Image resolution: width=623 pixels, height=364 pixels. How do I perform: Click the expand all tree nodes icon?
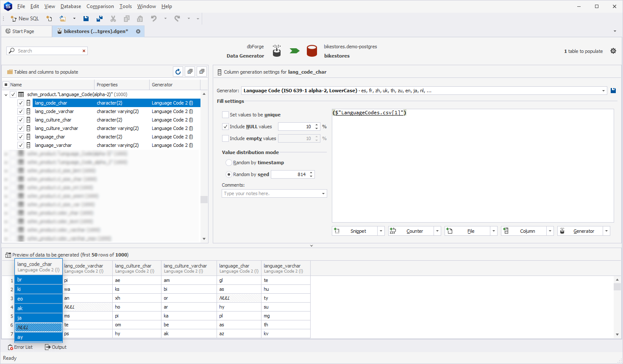[190, 72]
